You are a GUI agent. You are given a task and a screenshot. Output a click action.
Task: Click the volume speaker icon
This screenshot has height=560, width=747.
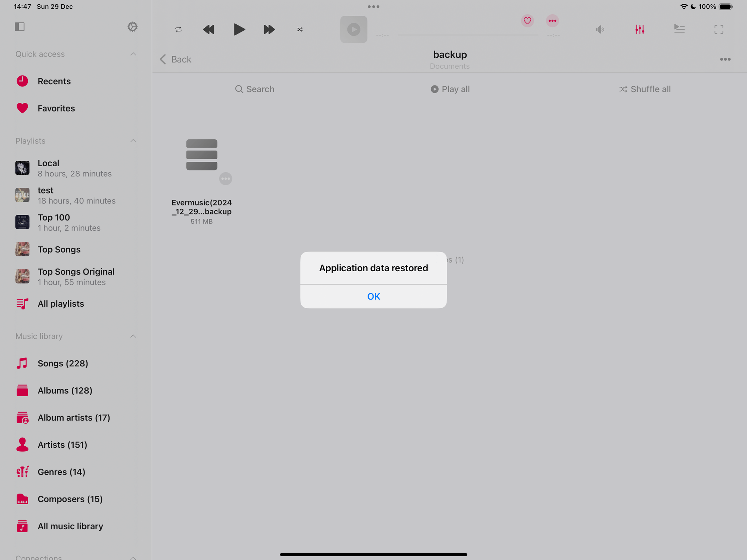pyautogui.click(x=600, y=29)
